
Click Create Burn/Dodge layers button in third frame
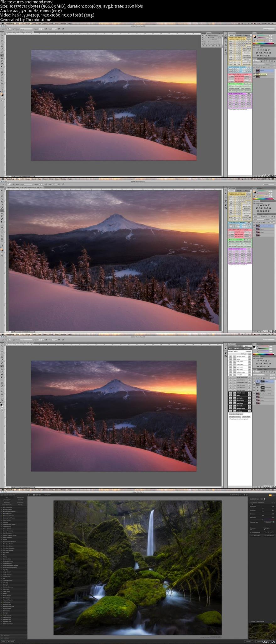click(236, 414)
